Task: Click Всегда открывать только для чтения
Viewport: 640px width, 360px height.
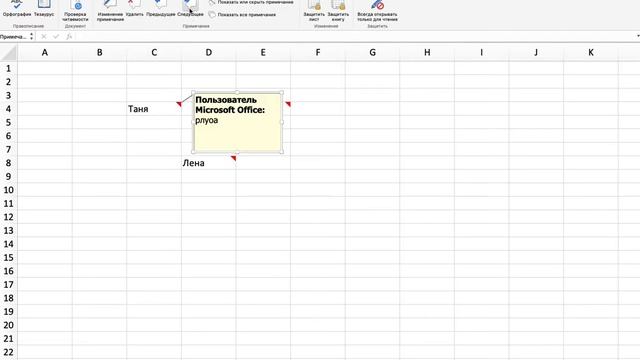Action: 377,10
